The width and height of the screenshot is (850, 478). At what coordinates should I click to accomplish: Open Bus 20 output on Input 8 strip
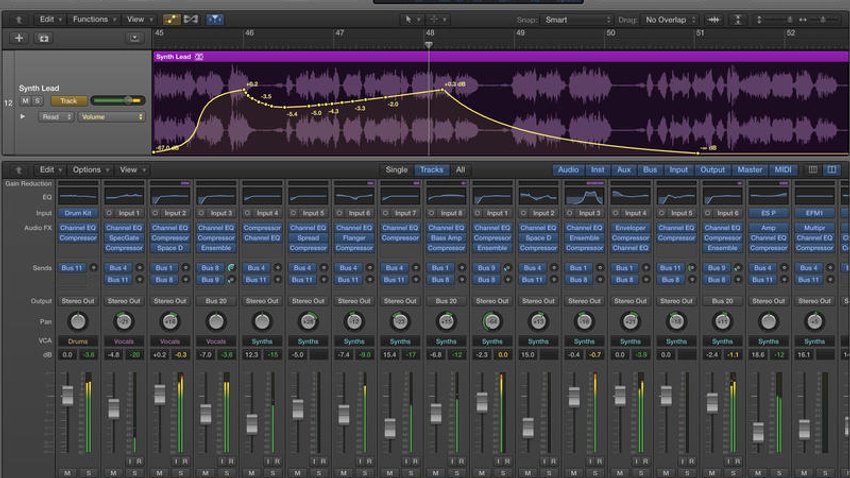(446, 301)
